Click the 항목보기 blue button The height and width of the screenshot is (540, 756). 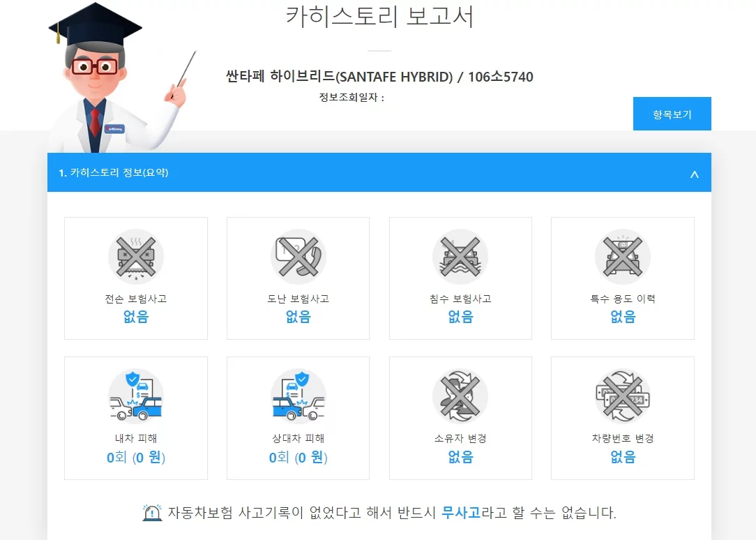(x=672, y=114)
